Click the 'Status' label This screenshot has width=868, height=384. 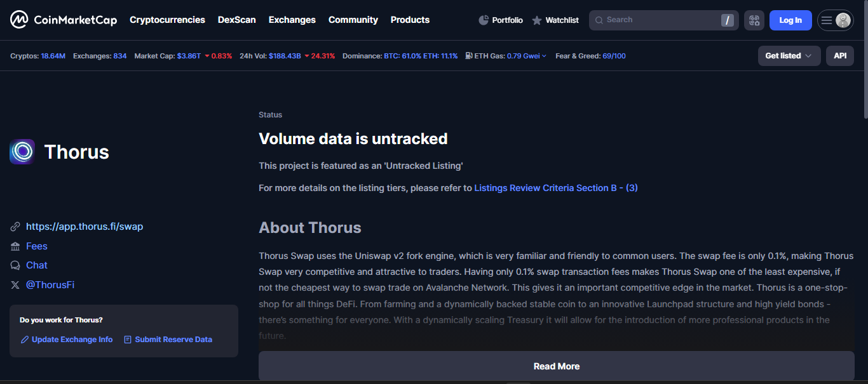pyautogui.click(x=271, y=115)
